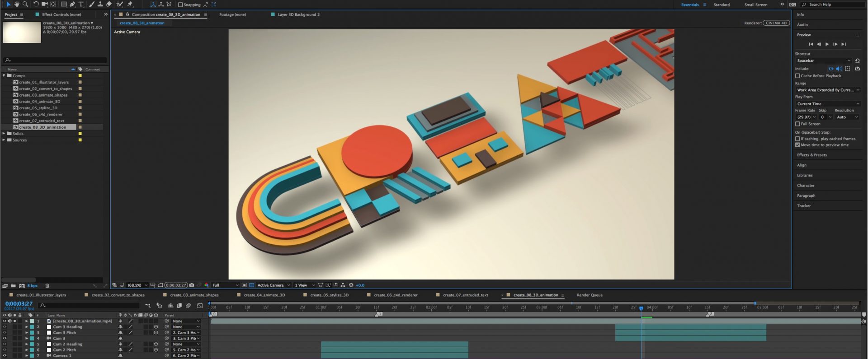This screenshot has height=359, width=868.
Task: Check Cache Before Playback
Action: (x=797, y=76)
